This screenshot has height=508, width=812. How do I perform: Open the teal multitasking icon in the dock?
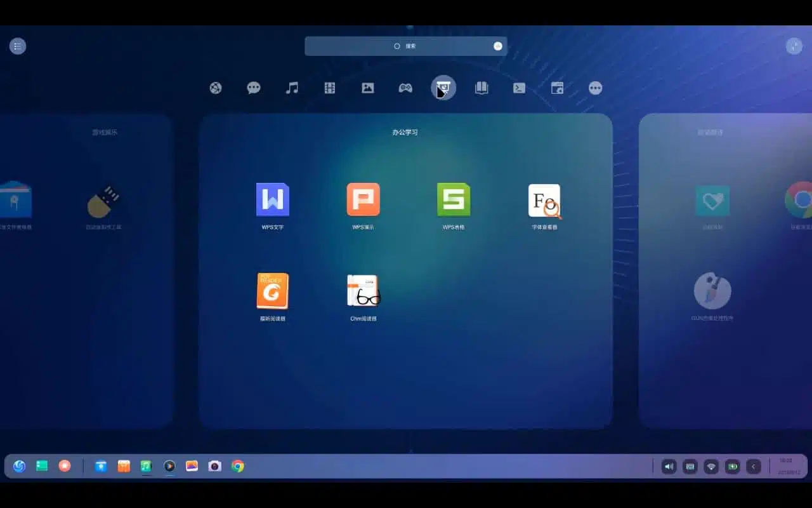(42, 466)
